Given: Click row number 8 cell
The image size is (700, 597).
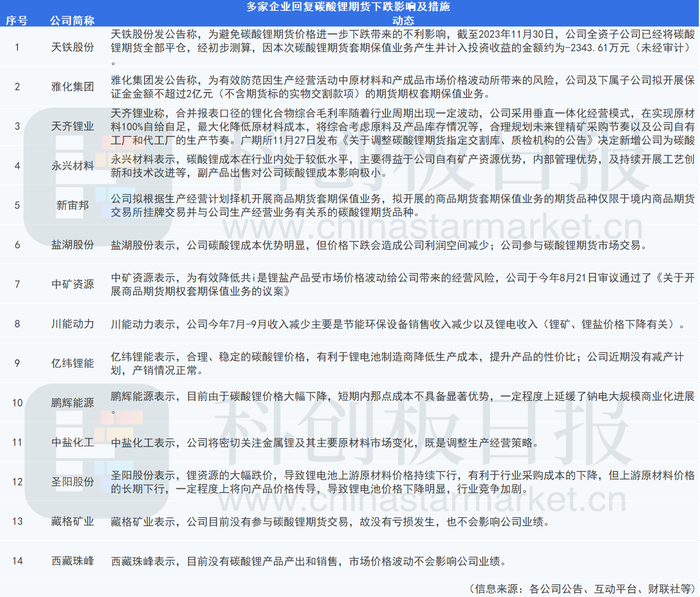Looking at the screenshot, I should pos(17,324).
